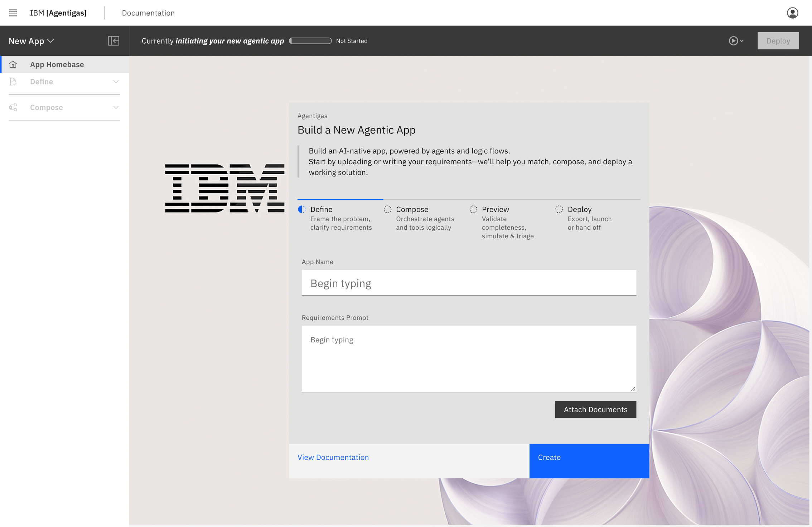Expand the Define sidebar section chevron
812x527 pixels.
tap(116, 82)
